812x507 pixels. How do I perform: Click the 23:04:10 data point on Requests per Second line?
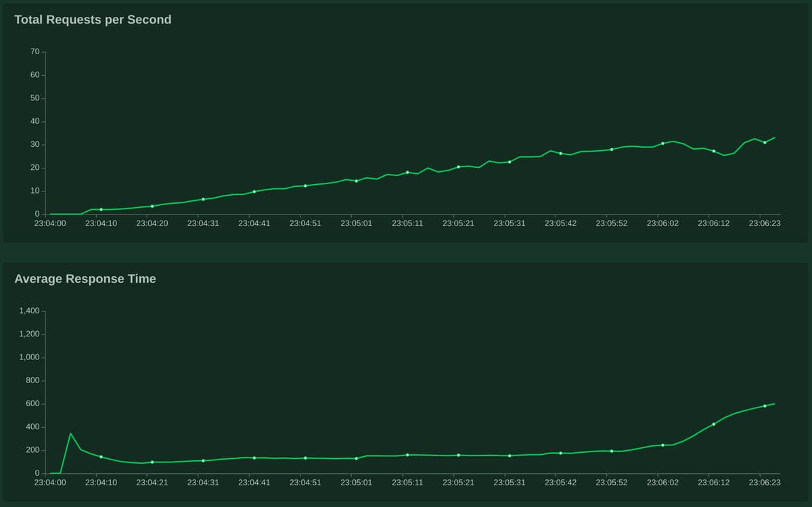click(101, 210)
